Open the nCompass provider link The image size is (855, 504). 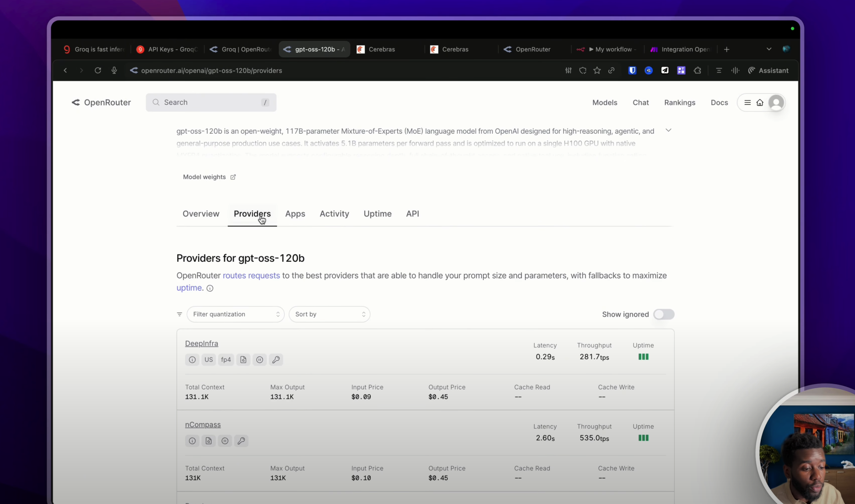203,425
